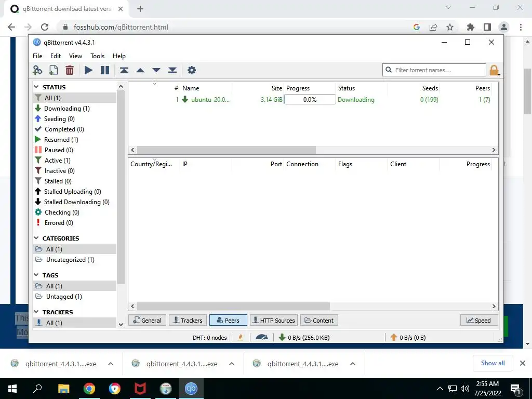Screen dimensions: 532x399
Task: Bookmark this page with star icon
Action: click(x=450, y=27)
